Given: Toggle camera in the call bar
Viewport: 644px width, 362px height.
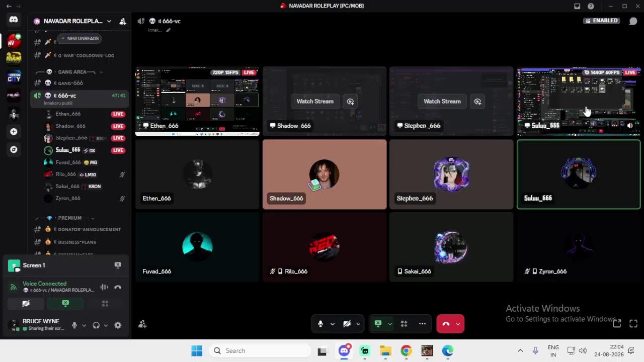Looking at the screenshot, I should [x=347, y=324].
